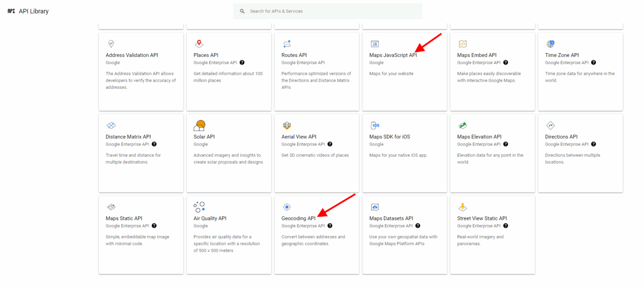Click the Routes API icon
Viewport: 644px width, 287px height.
point(287,44)
